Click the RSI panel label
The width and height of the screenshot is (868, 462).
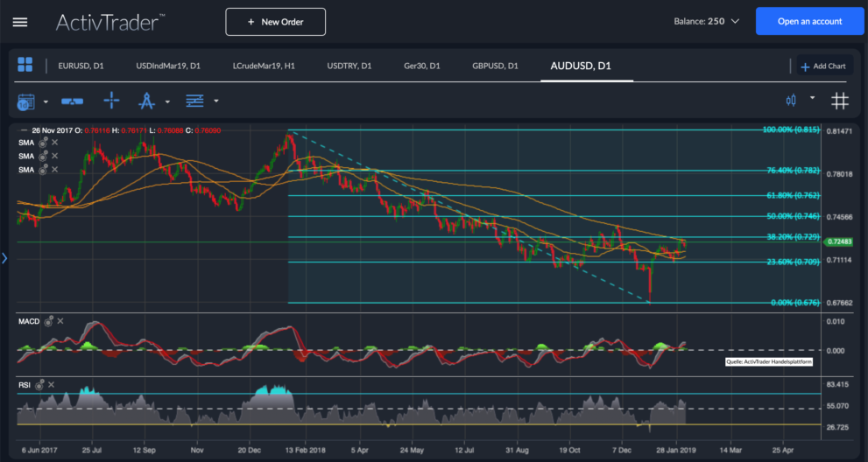[25, 385]
